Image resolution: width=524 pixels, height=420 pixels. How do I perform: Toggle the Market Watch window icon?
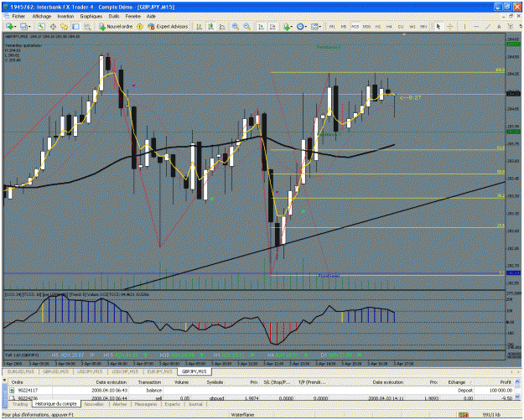tap(41, 26)
